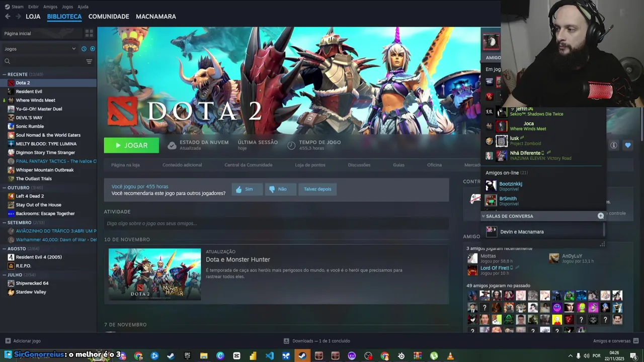Click the Adicionar jogo plus icon
Image resolution: width=644 pixels, height=362 pixels.
[7, 341]
